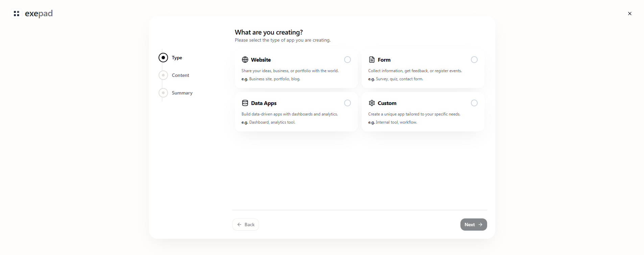
Task: Click the exepad wordmark text
Action: point(39,14)
